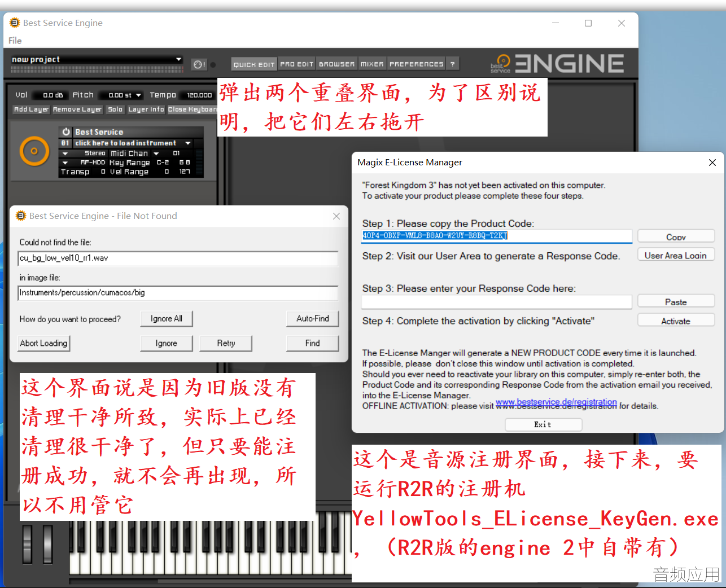Click the Vel Range high value 127
Image resolution: width=726 pixels, height=588 pixels.
click(x=185, y=172)
